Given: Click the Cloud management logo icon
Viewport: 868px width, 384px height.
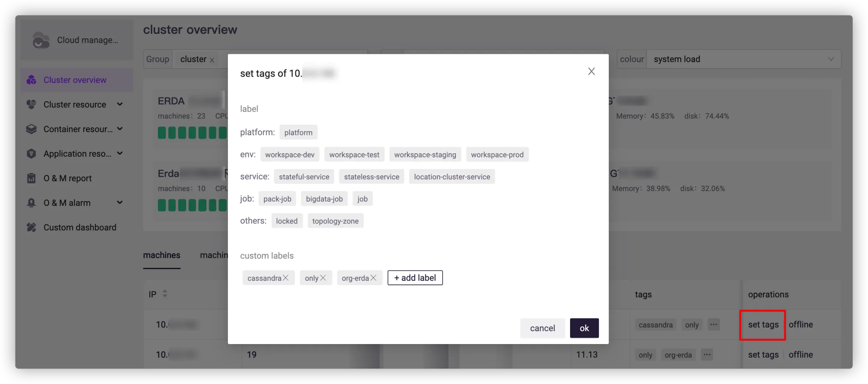Looking at the screenshot, I should 41,40.
